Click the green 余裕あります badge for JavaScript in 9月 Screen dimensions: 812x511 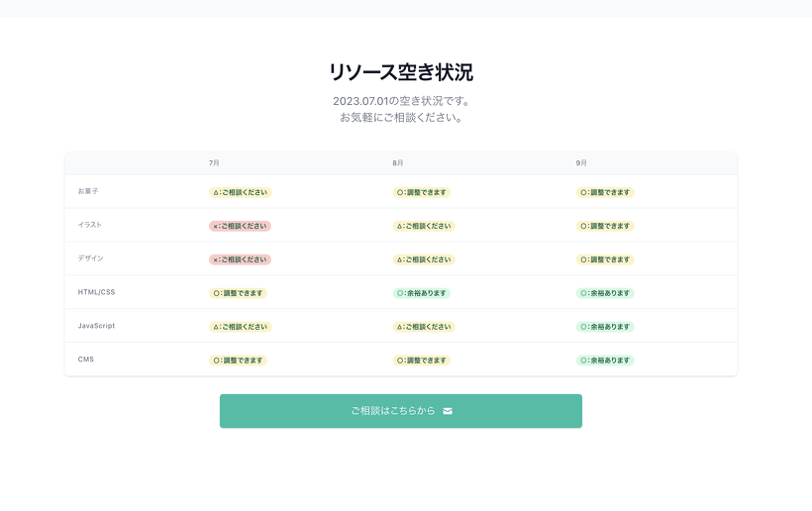[x=605, y=327]
